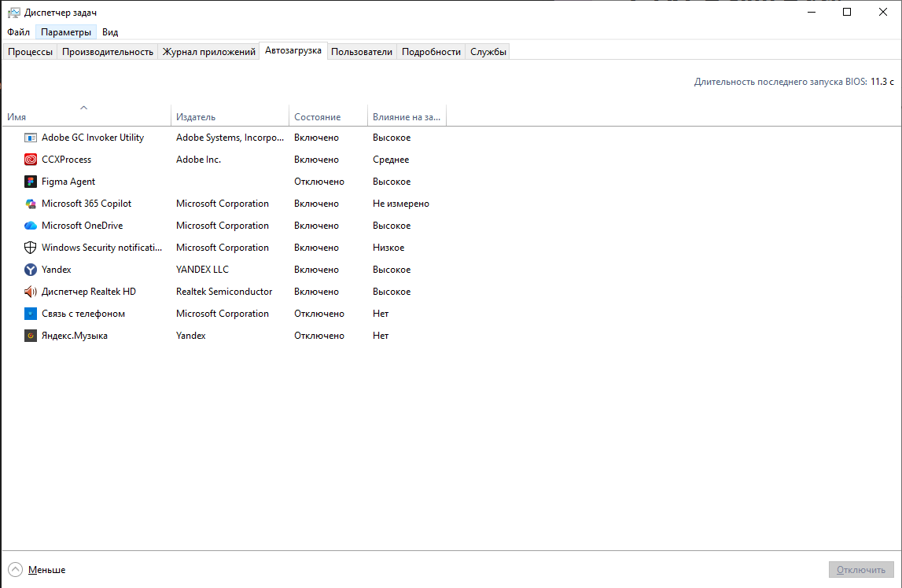Click the Microsoft OneDrive cloud icon

click(x=31, y=226)
